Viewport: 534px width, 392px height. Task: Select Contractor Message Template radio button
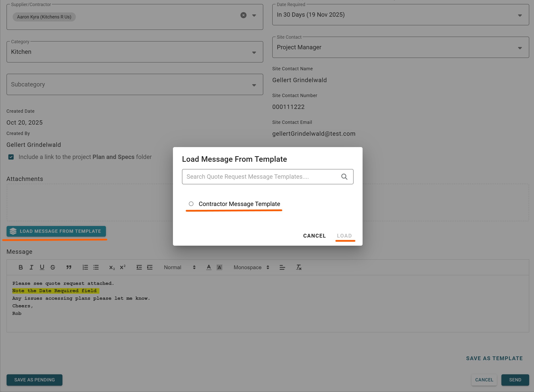191,204
